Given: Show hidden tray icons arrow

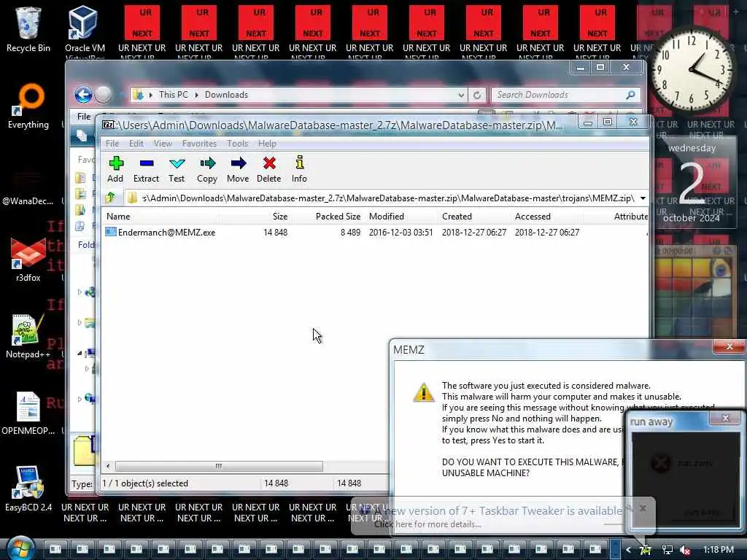Looking at the screenshot, I should click(628, 550).
